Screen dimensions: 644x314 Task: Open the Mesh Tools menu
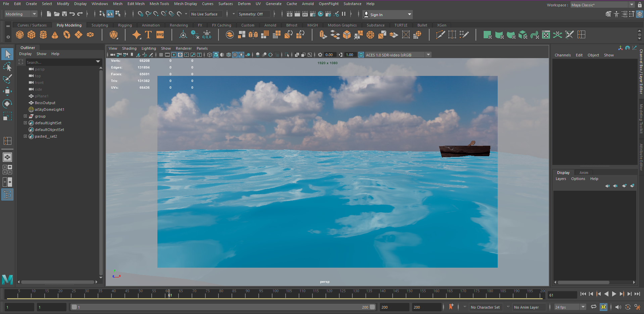(159, 4)
